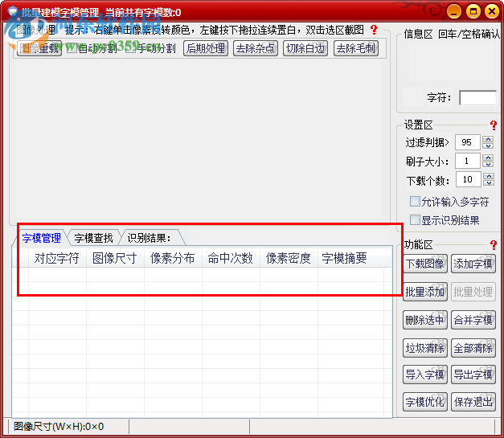The image size is (504, 438).
Task: Close the 批量建模字模管理 window
Action: 492,12
